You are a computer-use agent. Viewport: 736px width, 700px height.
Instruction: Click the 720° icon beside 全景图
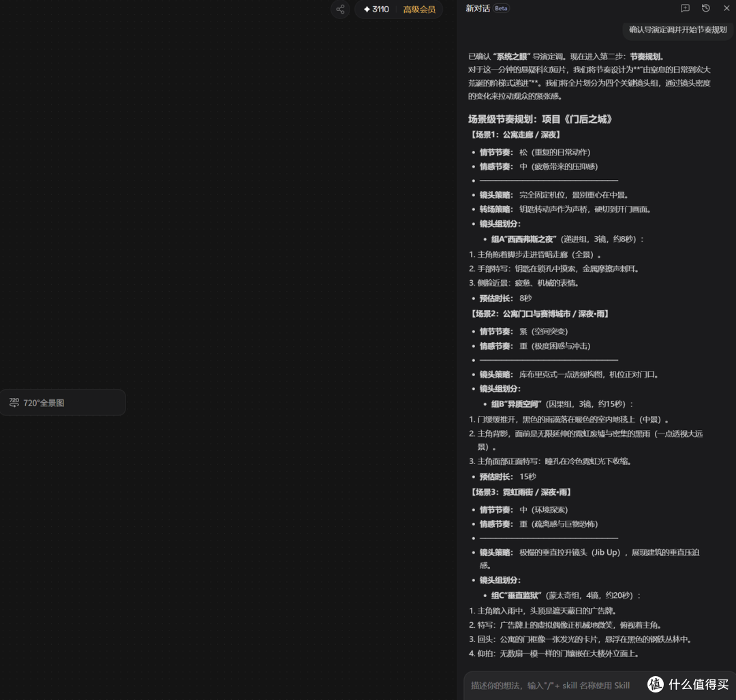pos(14,402)
